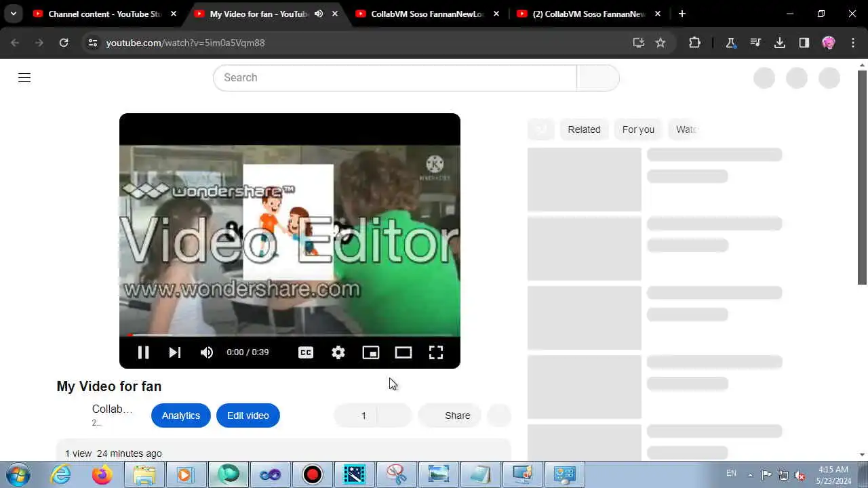Click the EN language indicator
Image resolution: width=868 pixels, height=488 pixels.
tap(731, 473)
